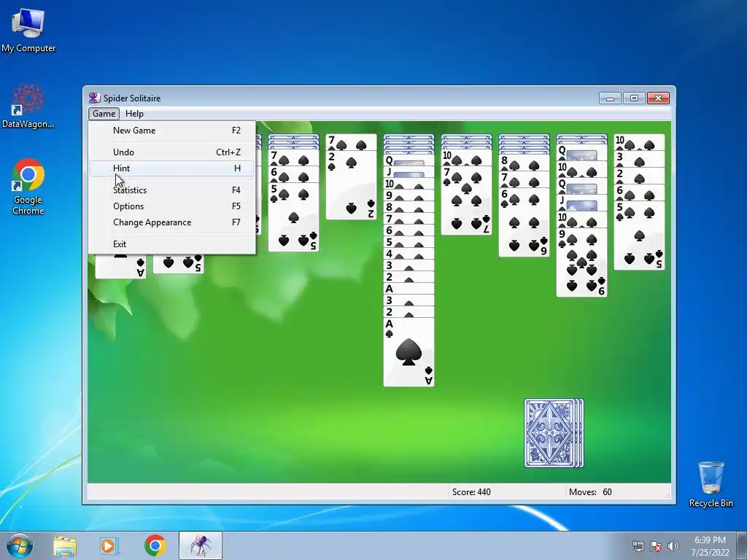Select Change Appearance menu item
The width and height of the screenshot is (747, 560).
[171, 222]
